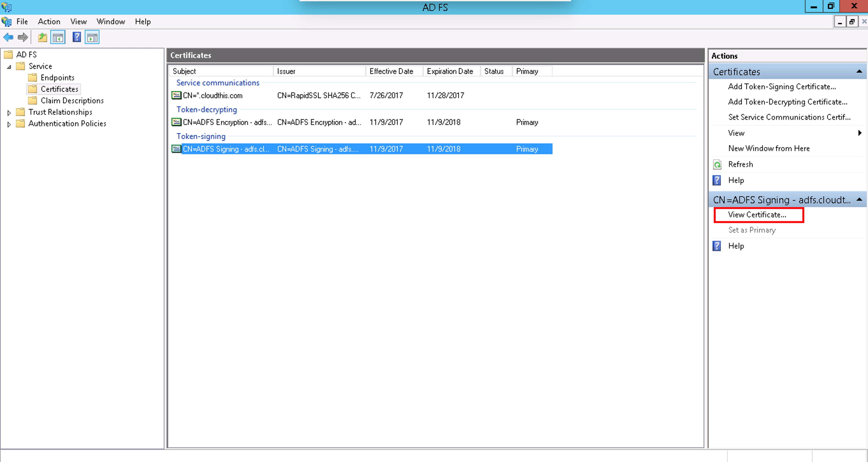Click the Service communications group header
The image size is (868, 462).
point(218,82)
